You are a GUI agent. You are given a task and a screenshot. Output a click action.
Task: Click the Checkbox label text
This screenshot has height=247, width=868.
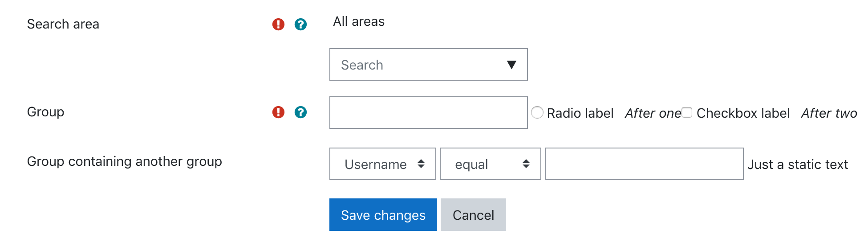pyautogui.click(x=743, y=113)
